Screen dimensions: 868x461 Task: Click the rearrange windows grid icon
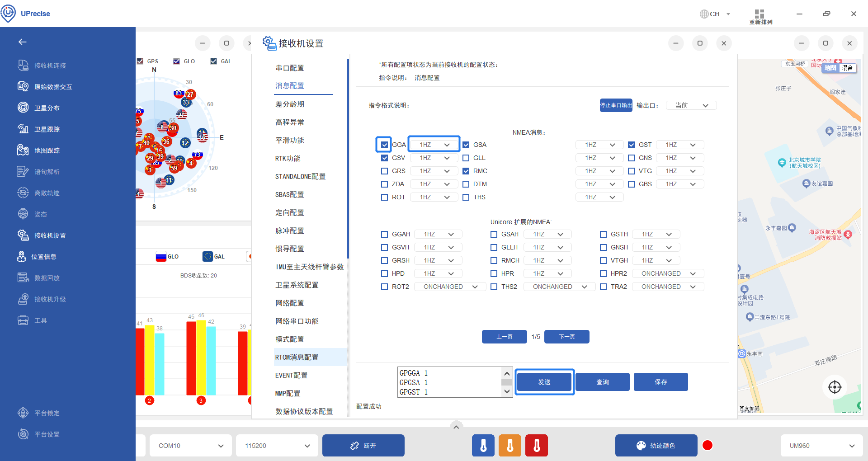pyautogui.click(x=759, y=14)
